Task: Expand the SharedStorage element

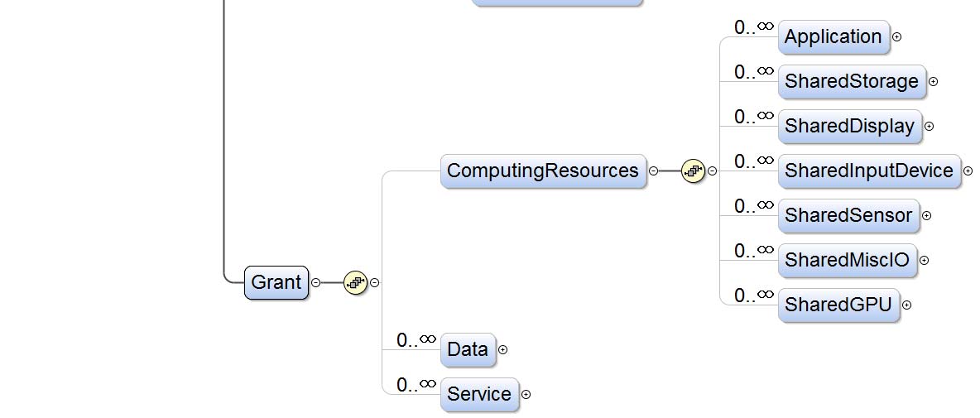Action: pyautogui.click(x=933, y=82)
